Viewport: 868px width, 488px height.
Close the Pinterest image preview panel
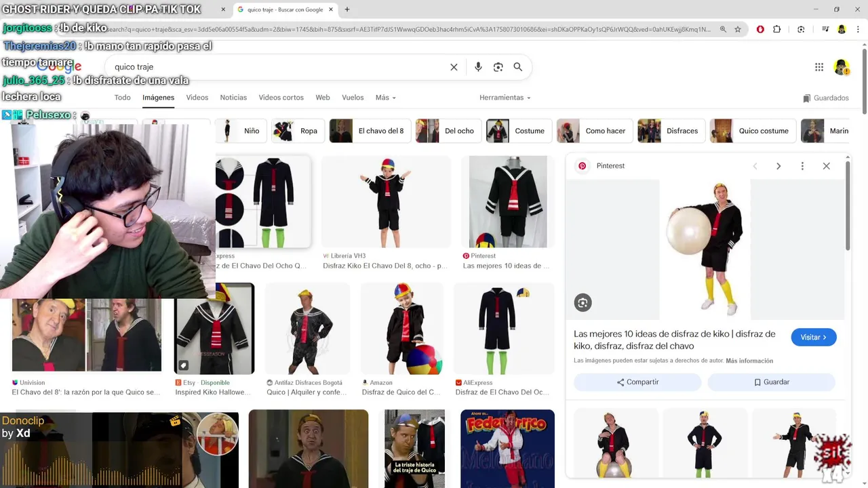click(826, 166)
